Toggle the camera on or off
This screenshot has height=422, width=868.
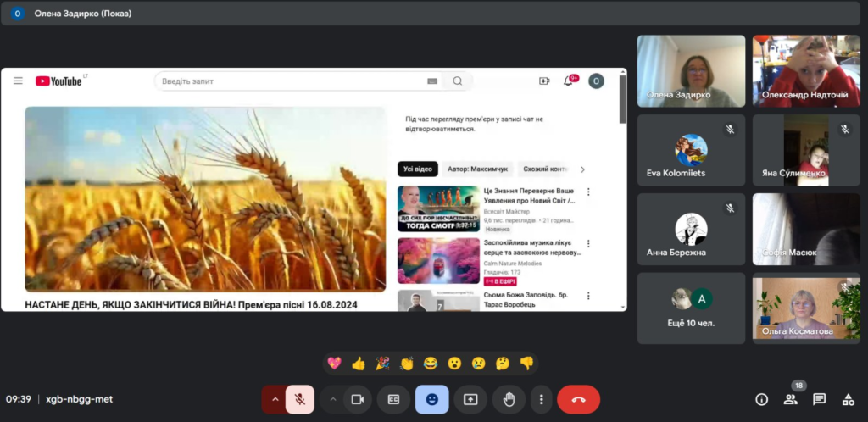[358, 399]
